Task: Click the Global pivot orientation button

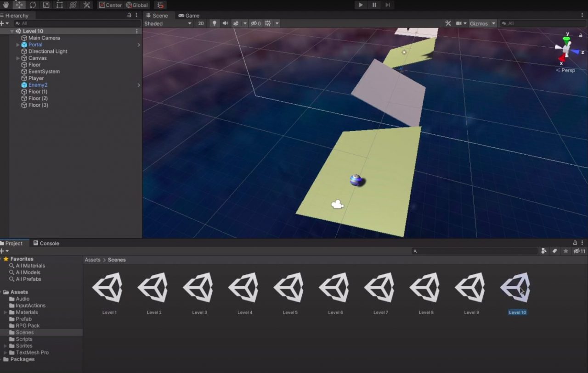Action: tap(137, 5)
